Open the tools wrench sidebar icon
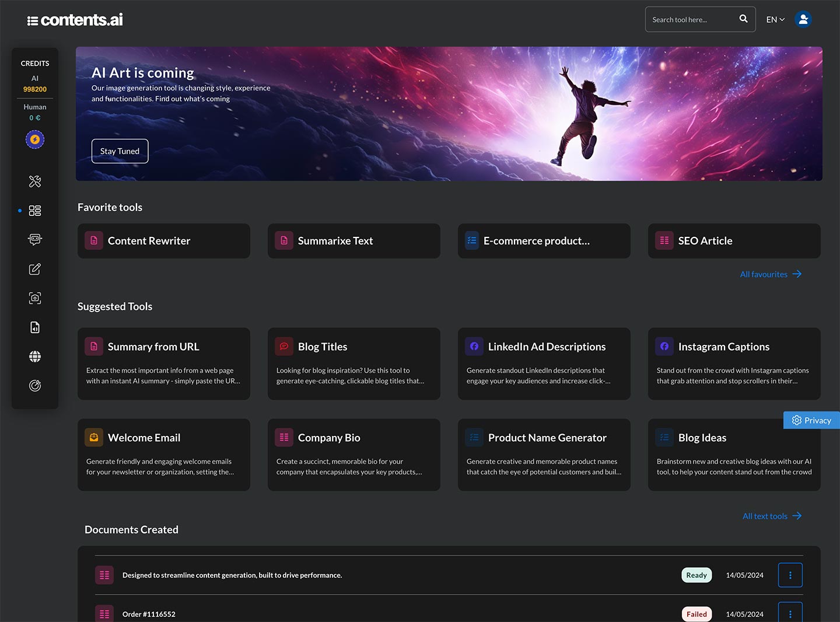 [35, 181]
